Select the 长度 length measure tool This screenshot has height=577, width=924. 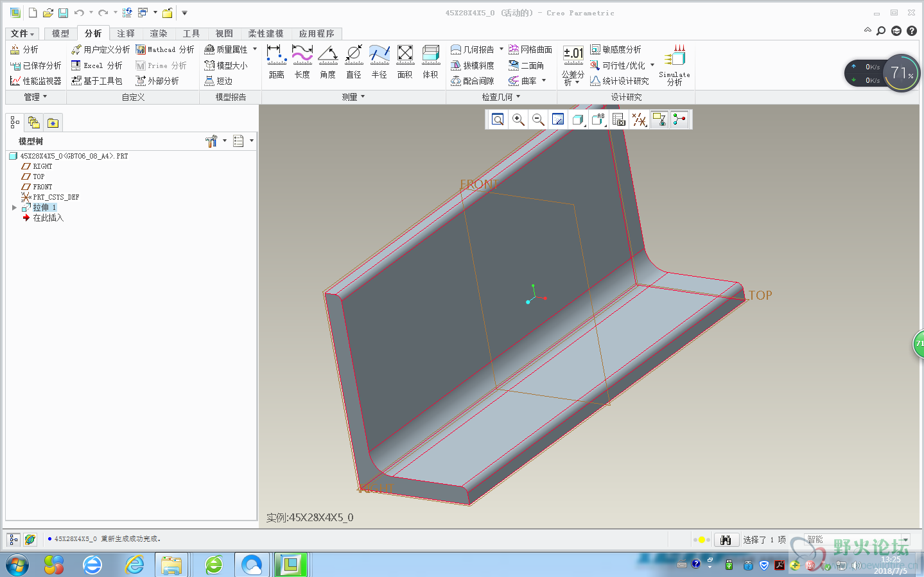coord(302,62)
